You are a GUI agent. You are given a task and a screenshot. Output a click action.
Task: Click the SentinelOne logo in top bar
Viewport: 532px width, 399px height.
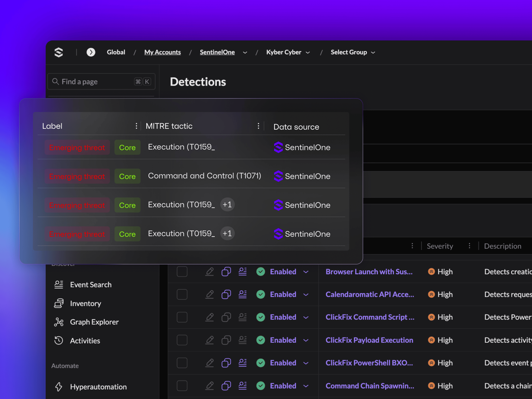click(x=59, y=52)
